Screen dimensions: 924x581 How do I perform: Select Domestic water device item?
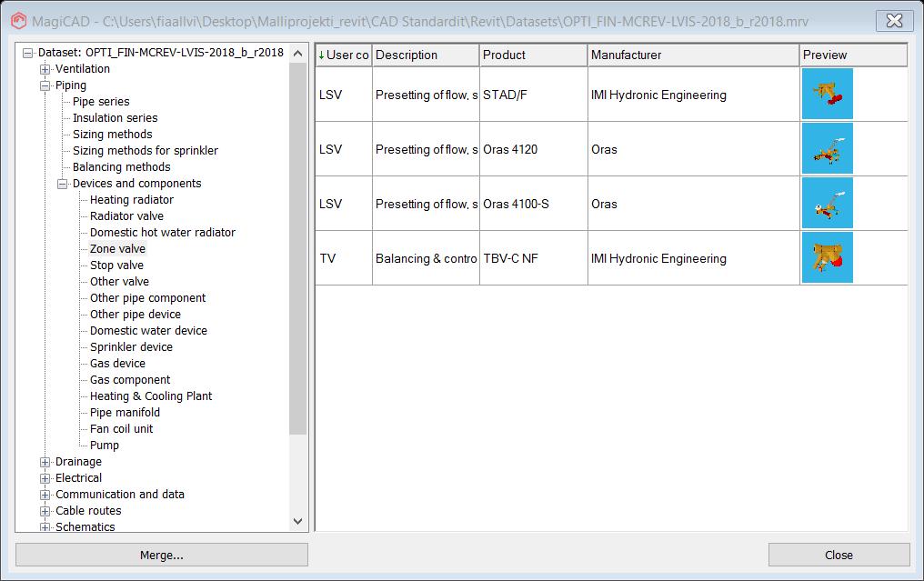click(148, 331)
